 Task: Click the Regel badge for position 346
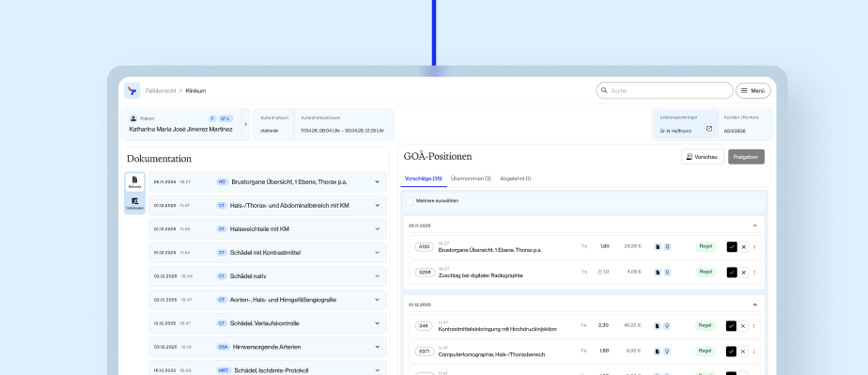click(x=705, y=326)
